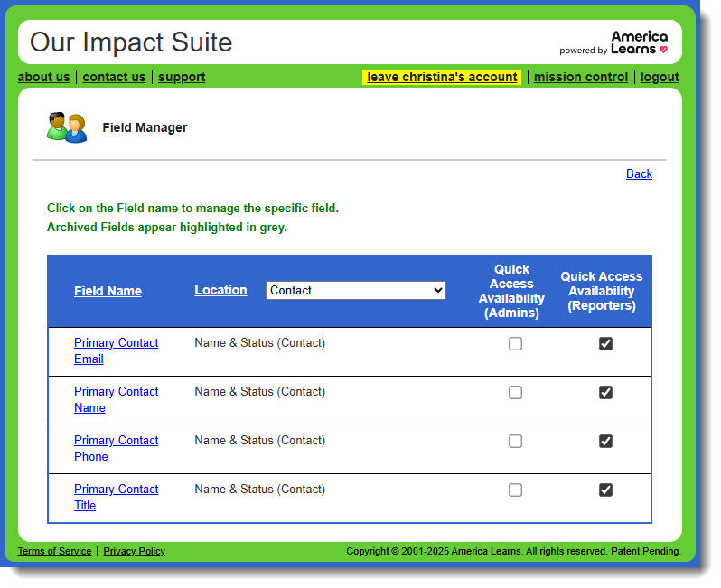The image size is (721, 588).
Task: Click the location text in the Primary Contact Email row
Action: point(260,343)
